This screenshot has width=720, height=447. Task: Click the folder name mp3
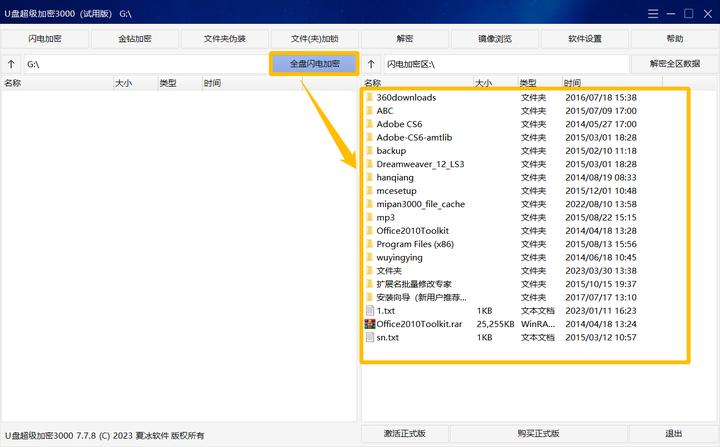[x=386, y=217]
